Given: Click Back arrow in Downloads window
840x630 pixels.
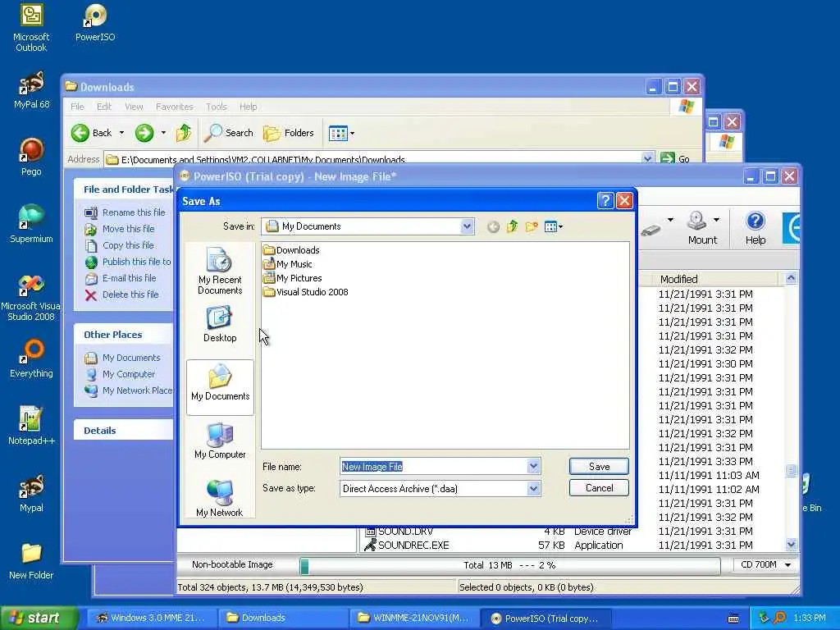Looking at the screenshot, I should point(92,133).
